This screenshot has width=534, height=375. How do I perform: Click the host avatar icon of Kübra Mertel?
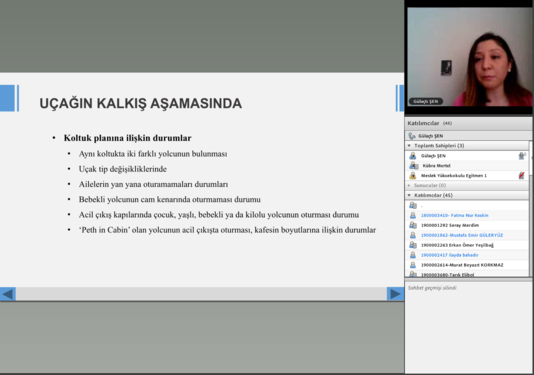click(x=413, y=166)
